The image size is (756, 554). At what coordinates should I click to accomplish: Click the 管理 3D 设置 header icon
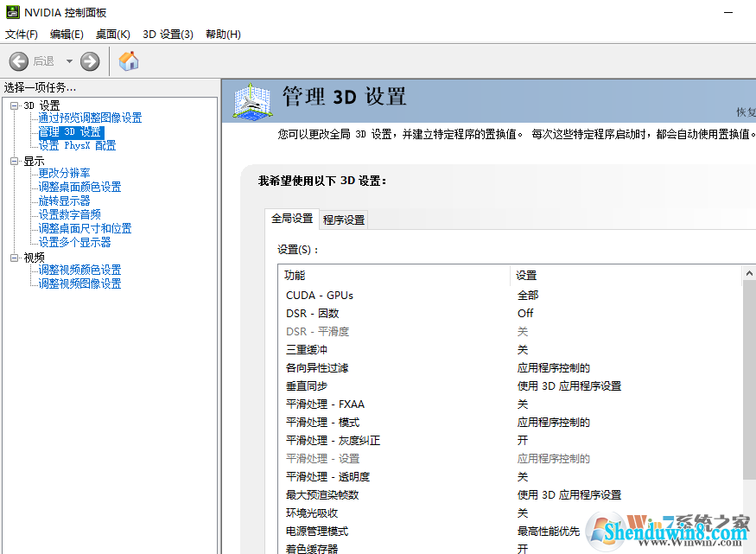click(x=252, y=101)
